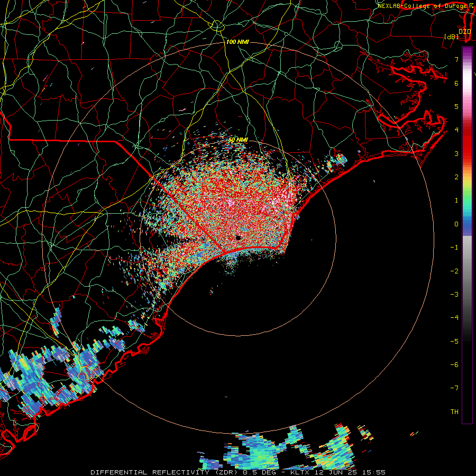Click the "TH" label on the color scale

tap(454, 411)
